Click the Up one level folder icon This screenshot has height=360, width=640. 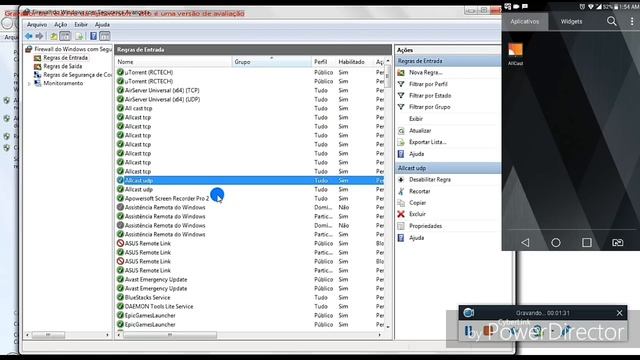click(x=53, y=36)
